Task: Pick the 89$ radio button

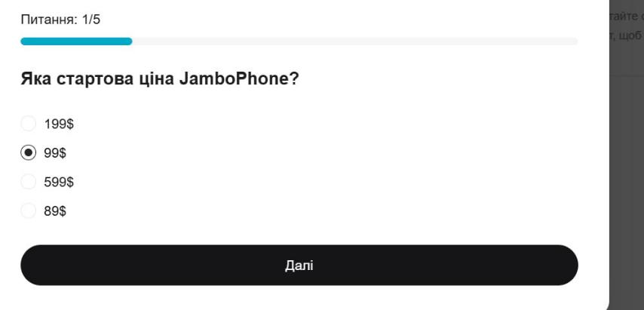Action: coord(28,211)
